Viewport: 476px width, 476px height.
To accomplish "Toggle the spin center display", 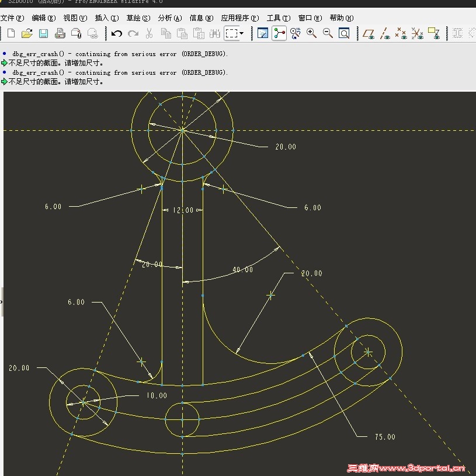I will click(279, 33).
